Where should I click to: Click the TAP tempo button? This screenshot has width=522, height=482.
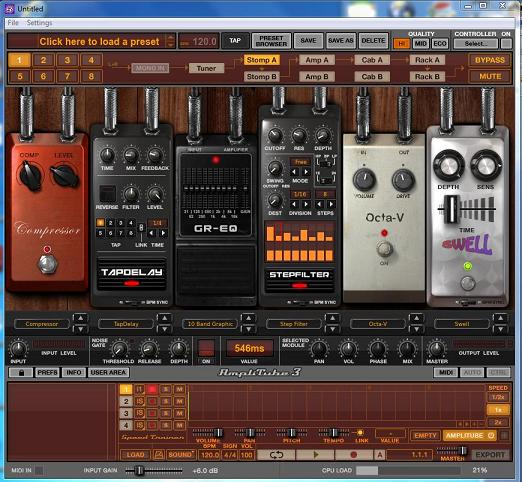point(235,41)
